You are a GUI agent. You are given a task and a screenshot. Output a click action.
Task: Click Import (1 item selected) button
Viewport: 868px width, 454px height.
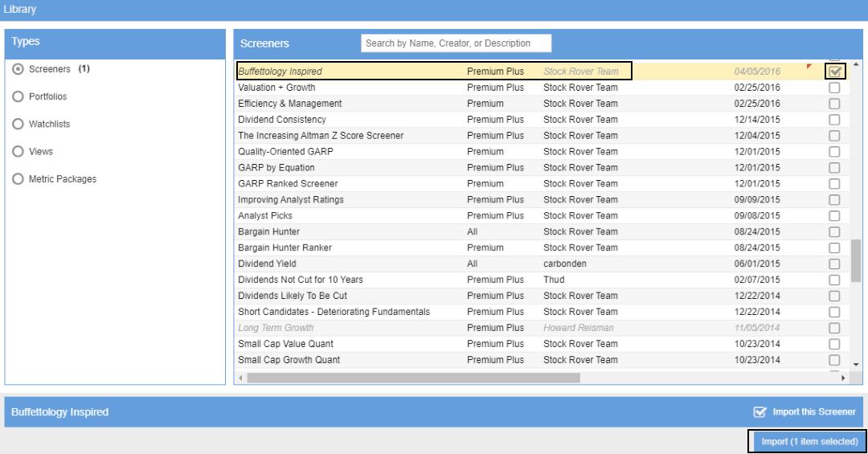(x=808, y=442)
